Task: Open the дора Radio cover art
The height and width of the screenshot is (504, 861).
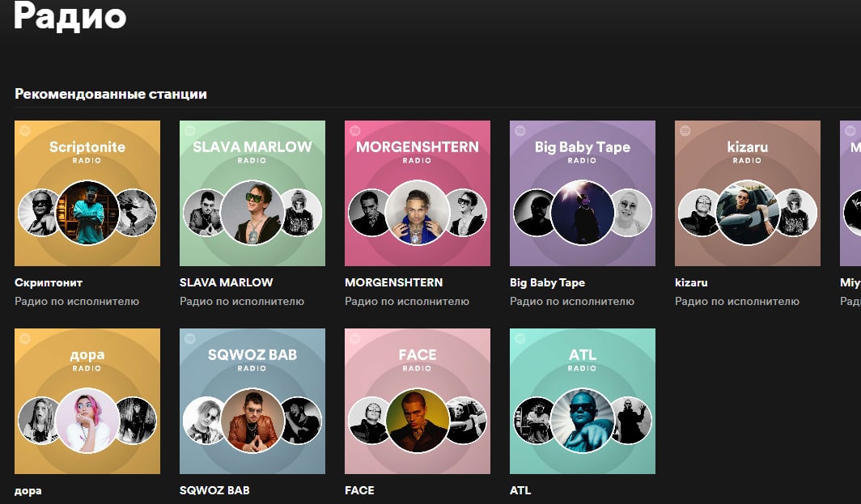Action: (87, 401)
